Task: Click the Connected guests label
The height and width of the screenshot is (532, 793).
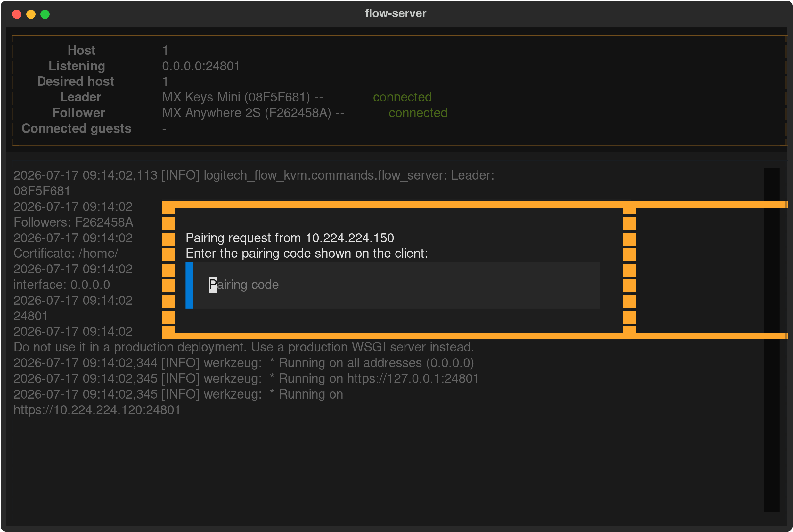Action: [76, 129]
